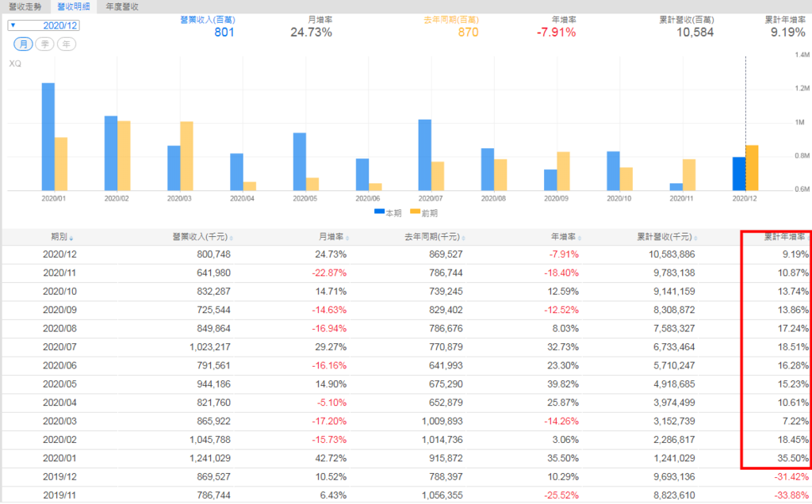Click the 2020/03 orange prior-period bar
The height and width of the screenshot is (504, 812).
point(186,156)
